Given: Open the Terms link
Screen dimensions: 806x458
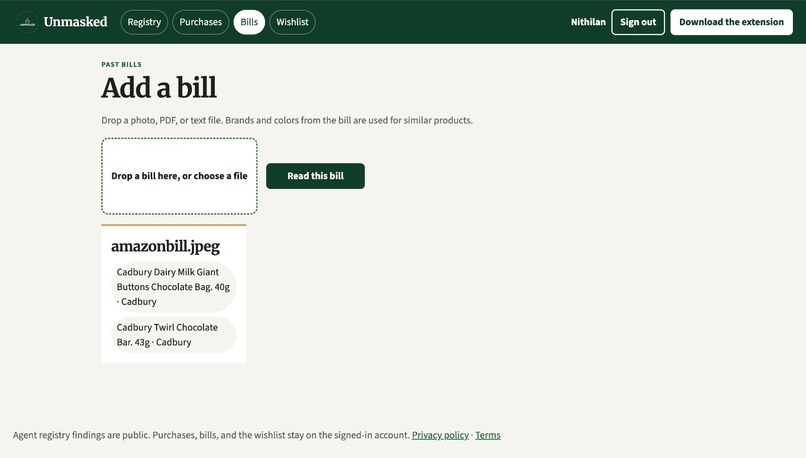Looking at the screenshot, I should [x=488, y=435].
